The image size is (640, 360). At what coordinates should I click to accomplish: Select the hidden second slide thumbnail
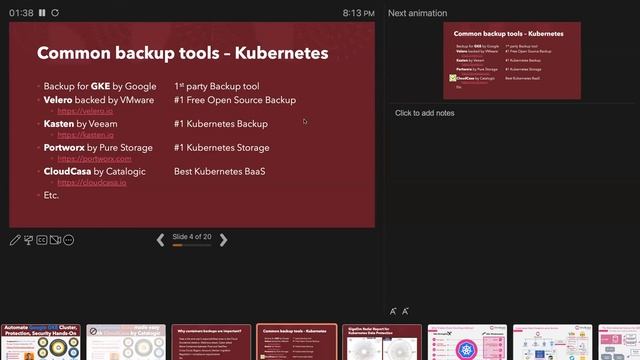126,342
